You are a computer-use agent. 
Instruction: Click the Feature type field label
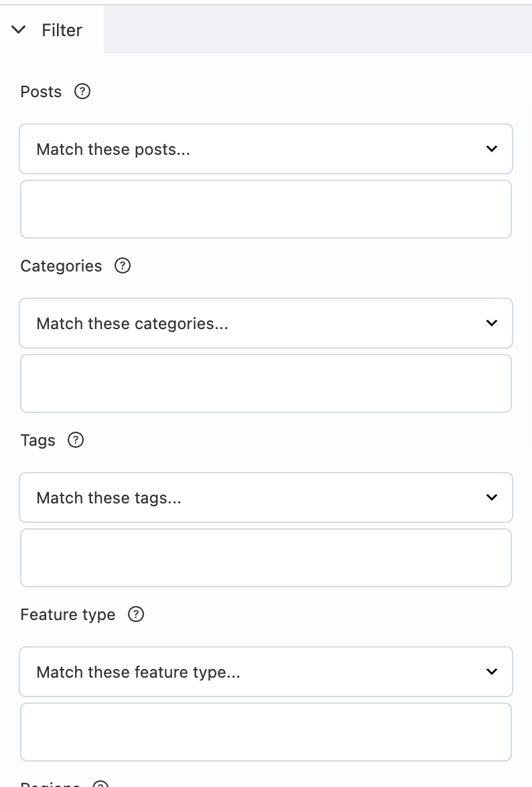pyautogui.click(x=68, y=615)
